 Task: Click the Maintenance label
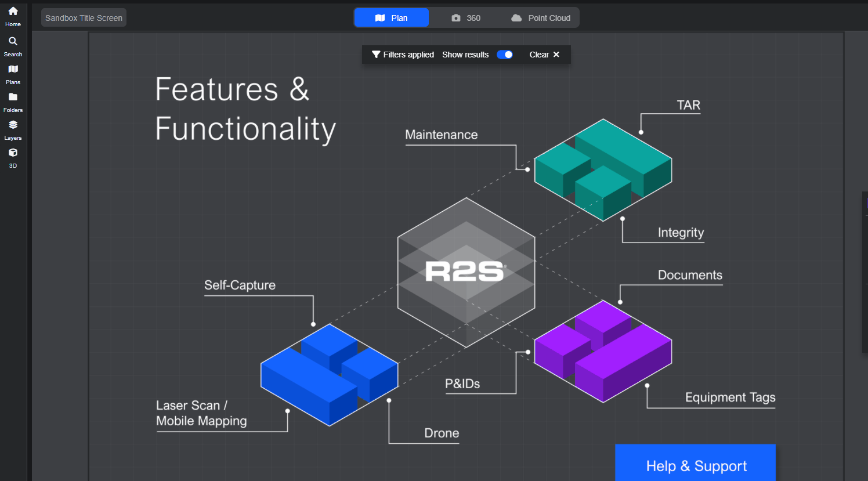click(x=441, y=135)
